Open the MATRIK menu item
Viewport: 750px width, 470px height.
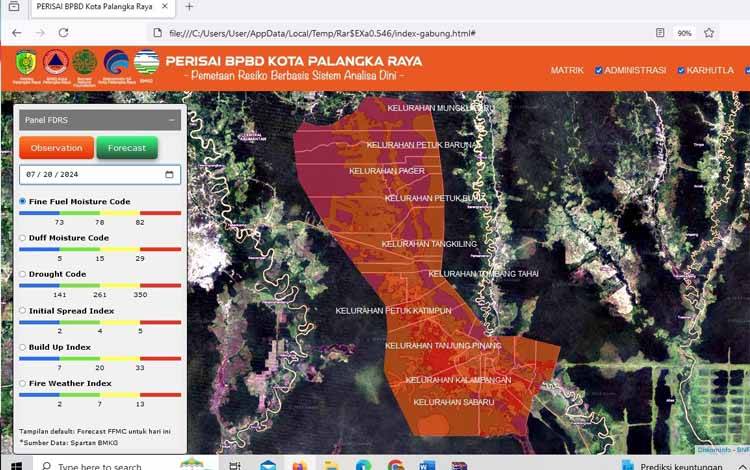coord(567,70)
